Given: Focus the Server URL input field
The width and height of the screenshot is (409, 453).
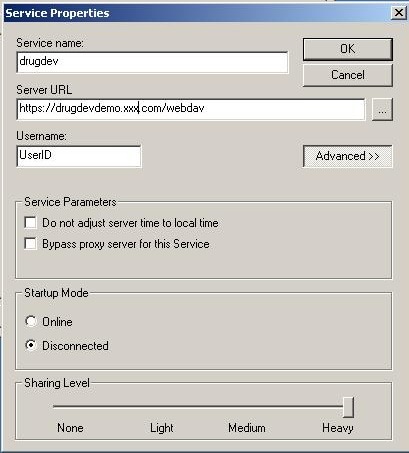Looking at the screenshot, I should [191, 109].
